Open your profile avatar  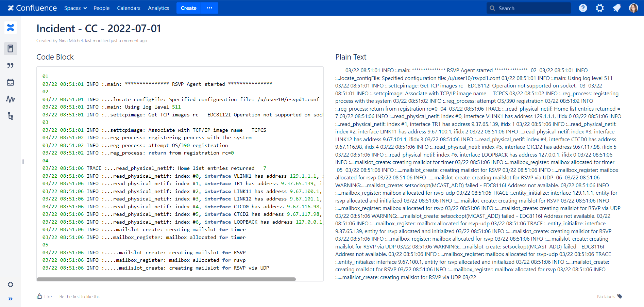pyautogui.click(x=634, y=8)
